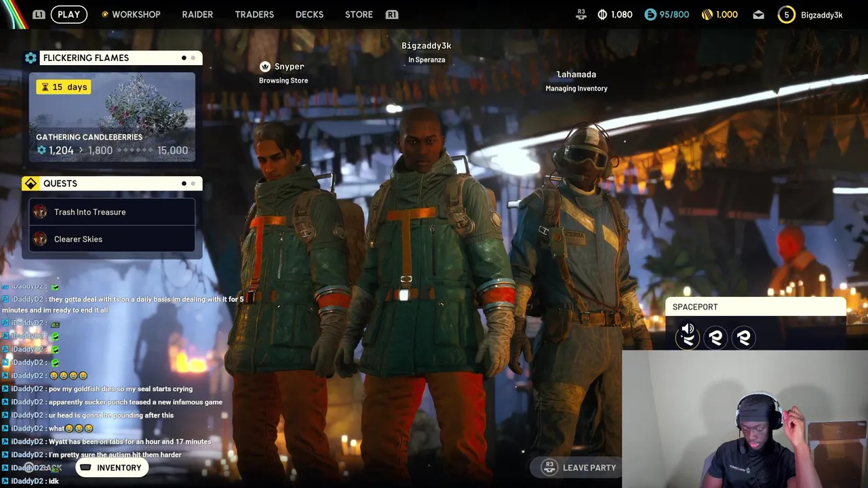
Task: Open the FLICKERING FLAMES header
Action: pos(121,58)
